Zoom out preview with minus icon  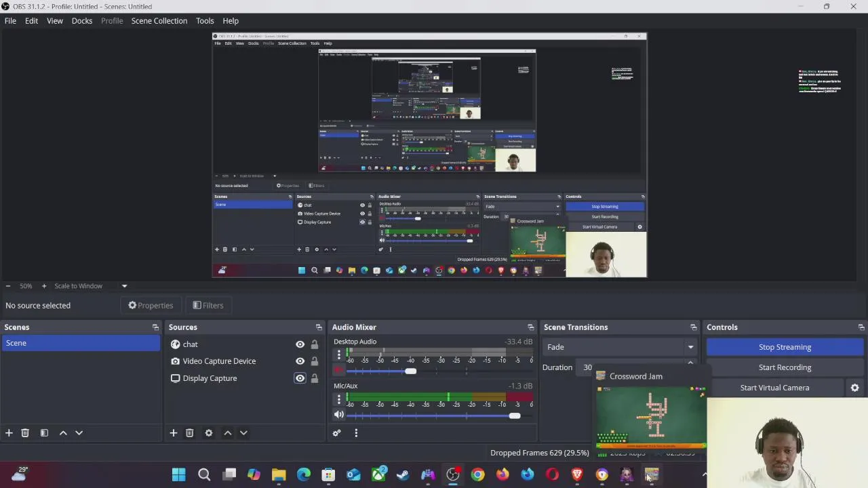coord(7,286)
